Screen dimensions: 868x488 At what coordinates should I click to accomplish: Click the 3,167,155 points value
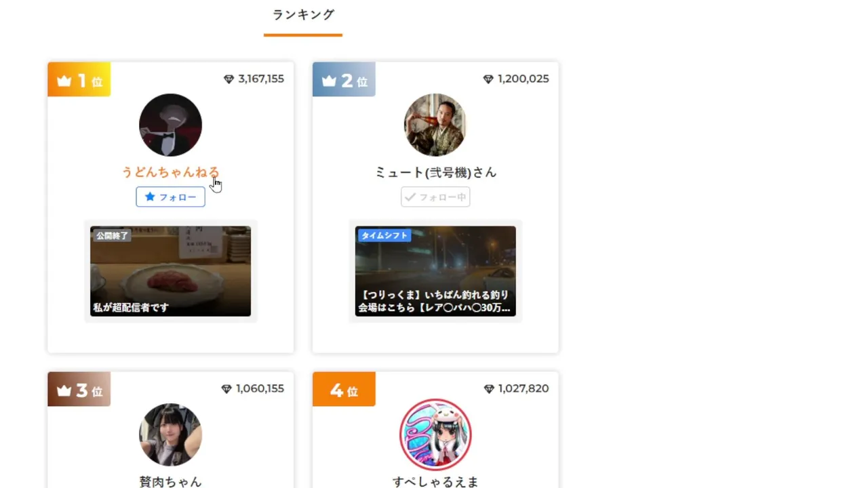(261, 79)
